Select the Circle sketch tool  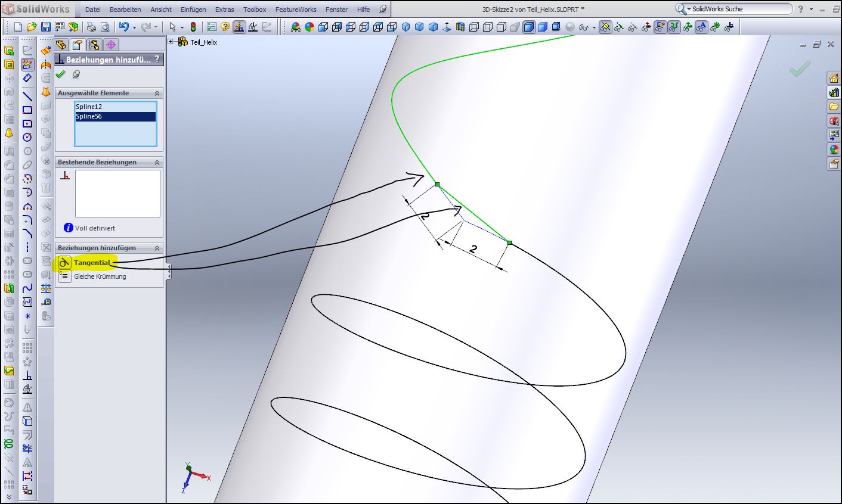tap(27, 137)
